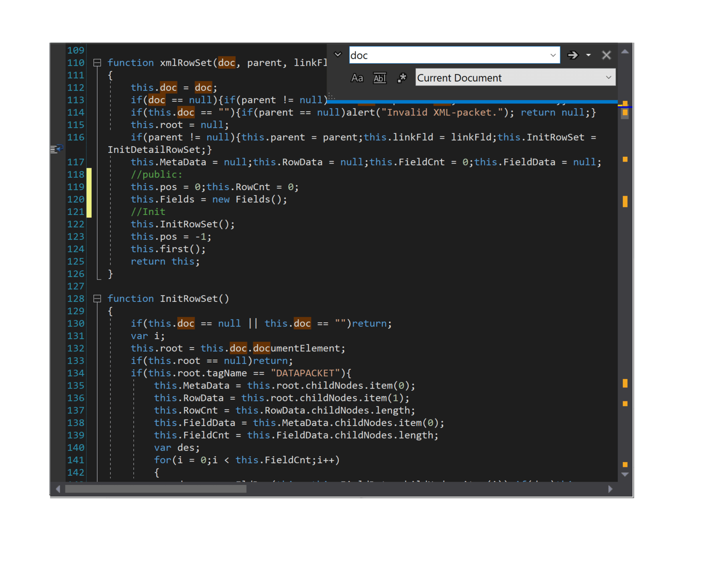Expand the Find options chevron

pyautogui.click(x=337, y=54)
